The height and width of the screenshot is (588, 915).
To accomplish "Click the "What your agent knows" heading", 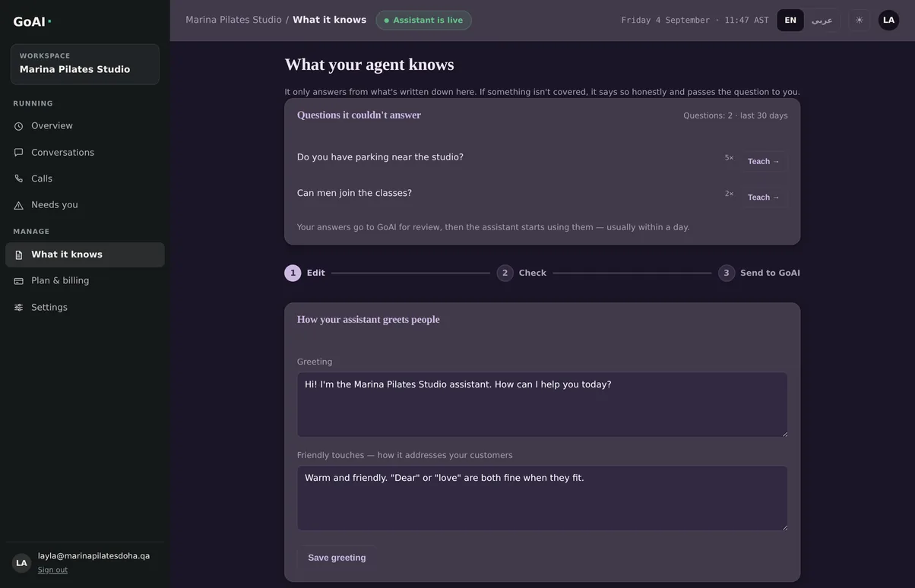I will click(369, 65).
